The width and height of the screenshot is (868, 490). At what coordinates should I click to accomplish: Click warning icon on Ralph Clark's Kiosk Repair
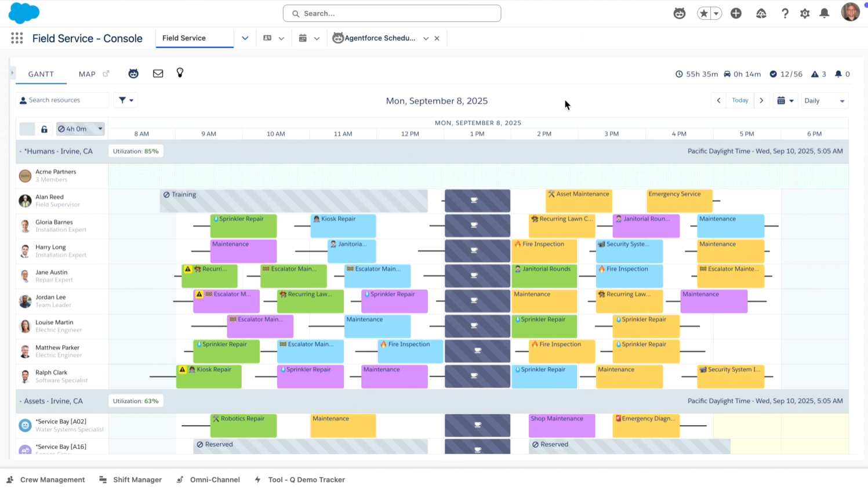click(183, 369)
